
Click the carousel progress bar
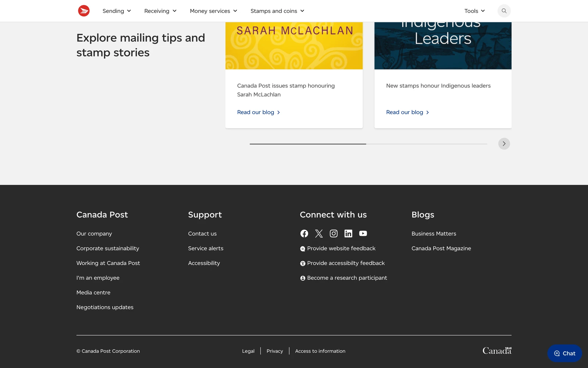point(368,144)
